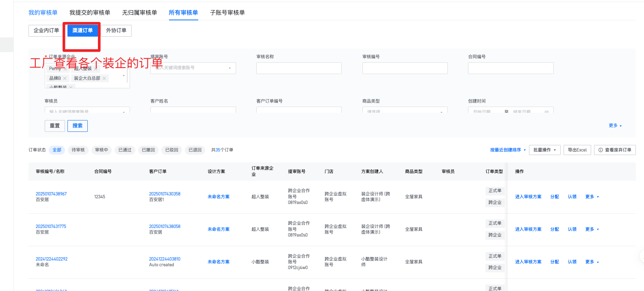Focus the 审核编号 input field
This screenshot has height=291, width=644.
pyautogui.click(x=405, y=68)
